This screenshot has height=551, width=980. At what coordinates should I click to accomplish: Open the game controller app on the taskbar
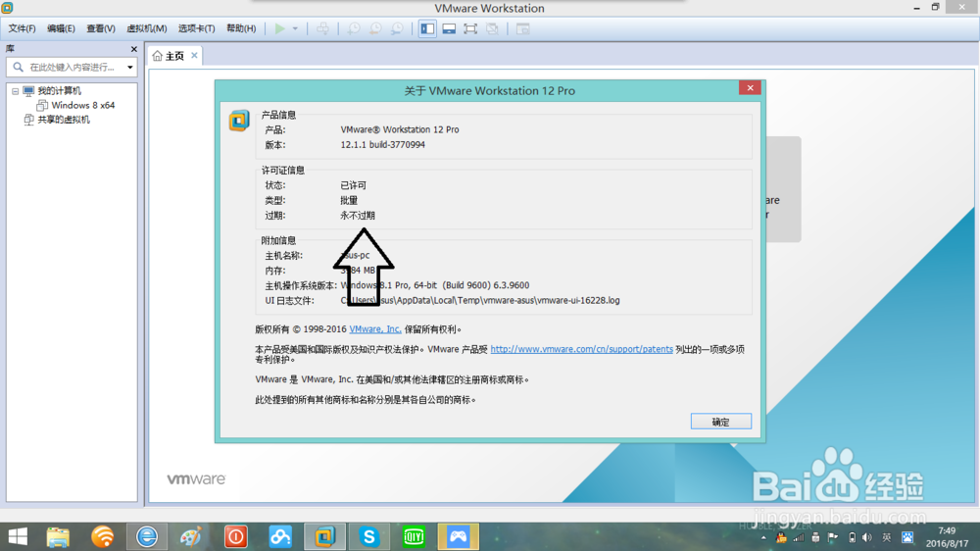[458, 536]
